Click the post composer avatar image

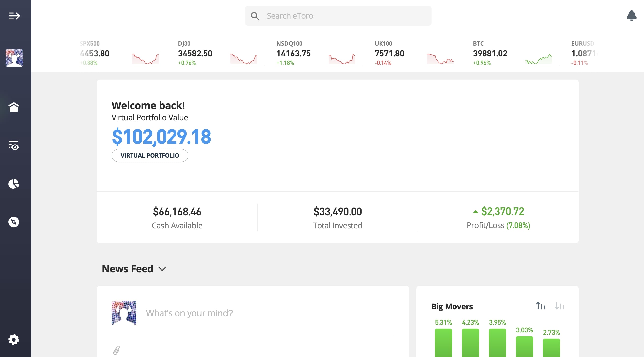[124, 313]
